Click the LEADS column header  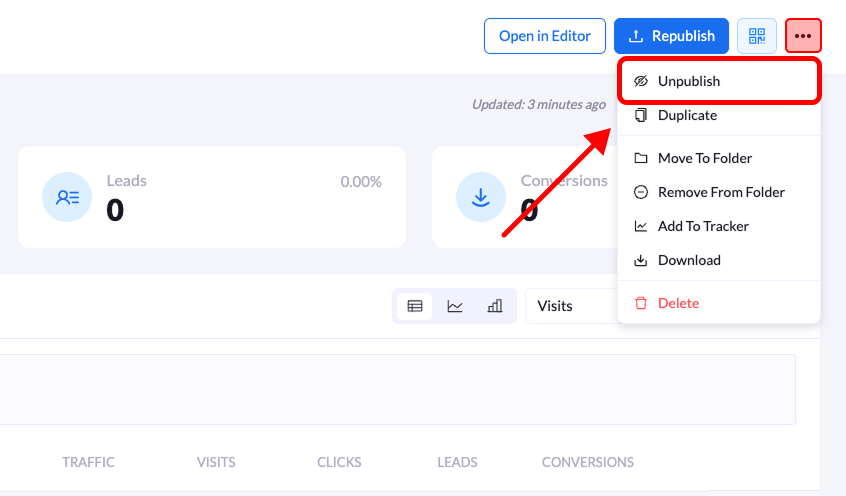457,463
